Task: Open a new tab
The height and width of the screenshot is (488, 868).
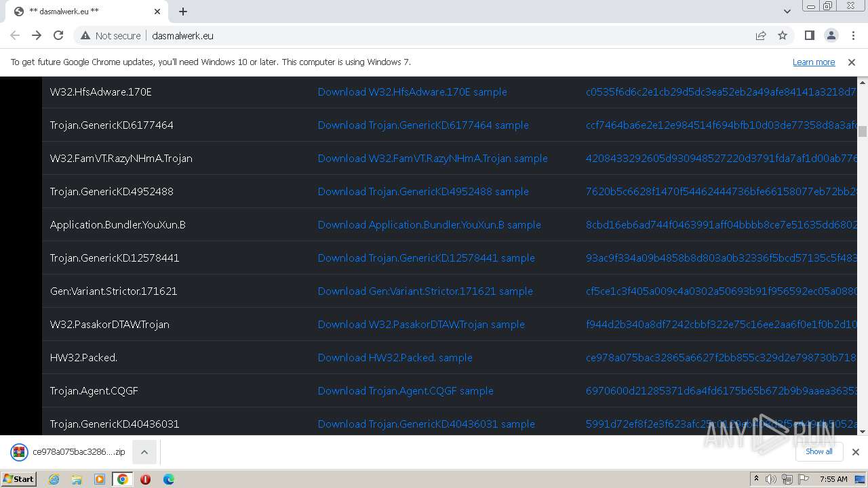Action: click(183, 12)
